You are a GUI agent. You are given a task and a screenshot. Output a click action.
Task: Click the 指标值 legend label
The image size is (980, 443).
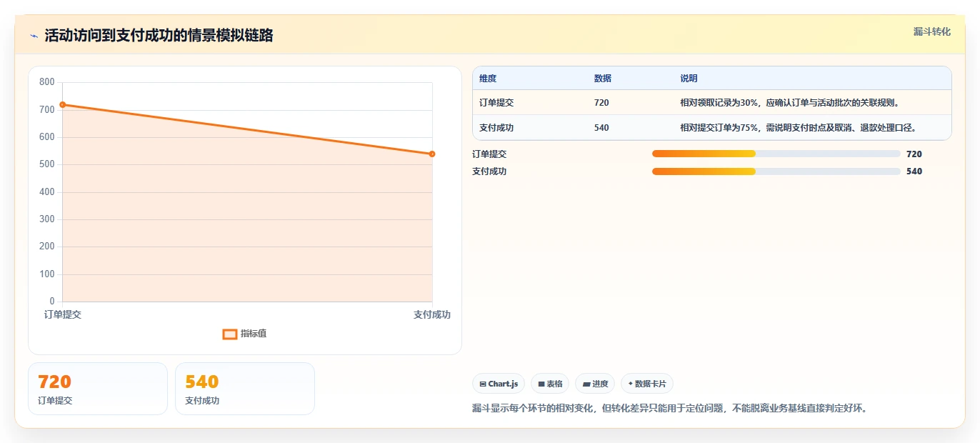[254, 334]
